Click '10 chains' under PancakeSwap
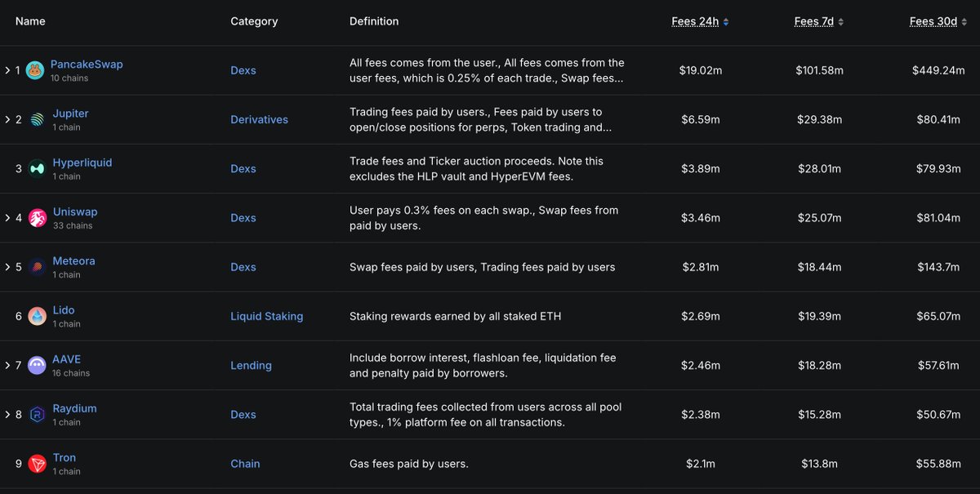The image size is (980, 494). (x=69, y=78)
